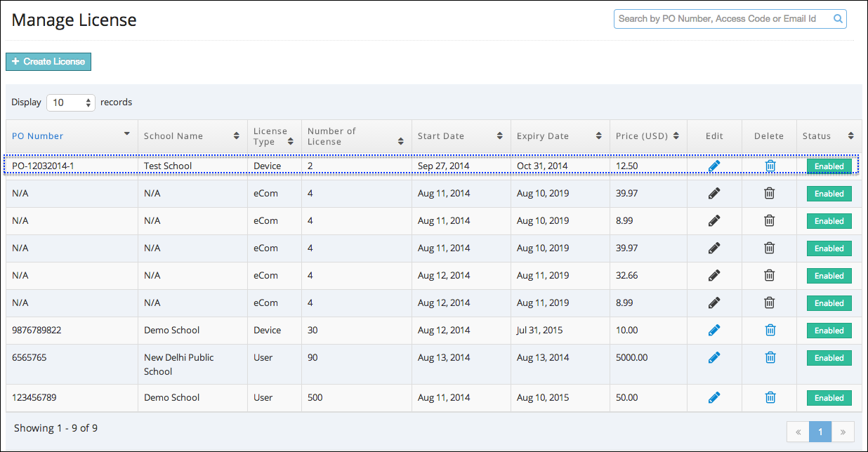Screen dimensions: 868x452
Task: Delete the Aug 11 license priced 8.99
Action: tap(770, 220)
